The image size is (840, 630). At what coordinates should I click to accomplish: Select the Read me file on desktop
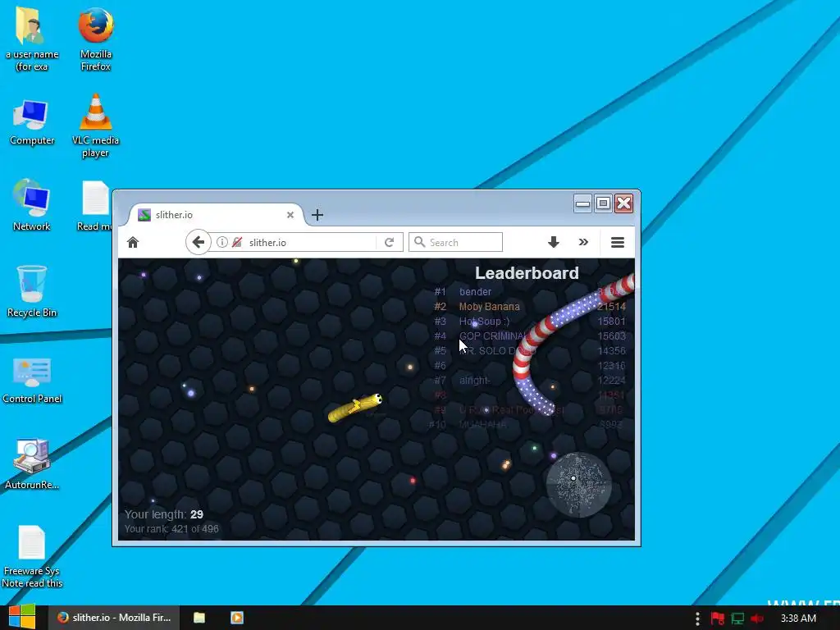click(x=95, y=206)
